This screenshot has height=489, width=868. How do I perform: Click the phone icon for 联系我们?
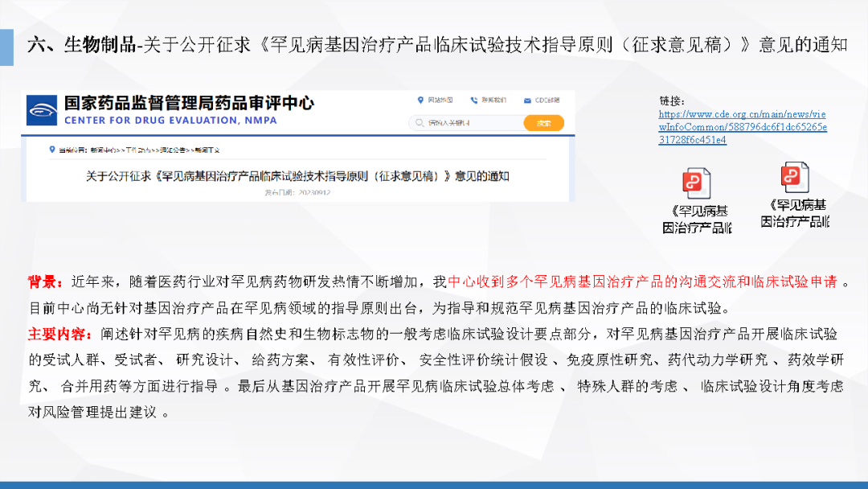click(x=474, y=100)
